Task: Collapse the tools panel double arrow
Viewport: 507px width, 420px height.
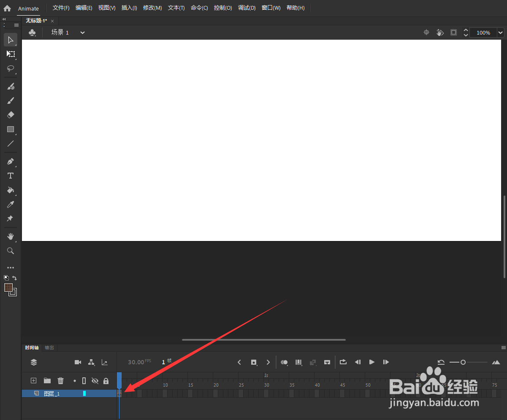Action: 4,19
